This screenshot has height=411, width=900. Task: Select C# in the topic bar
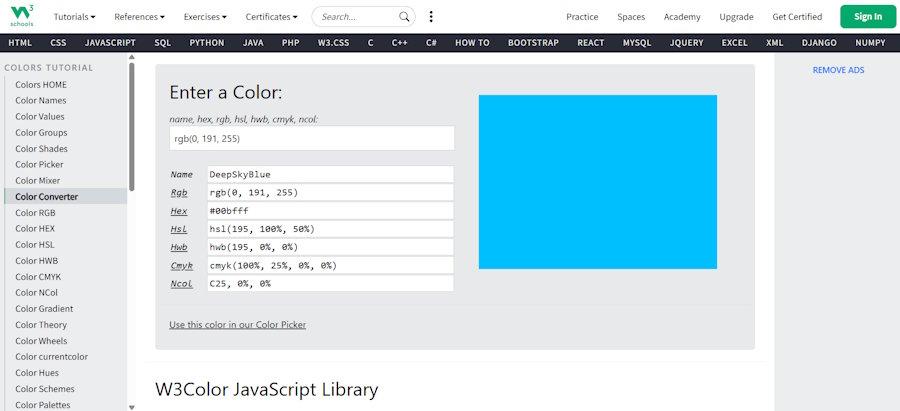pos(431,42)
